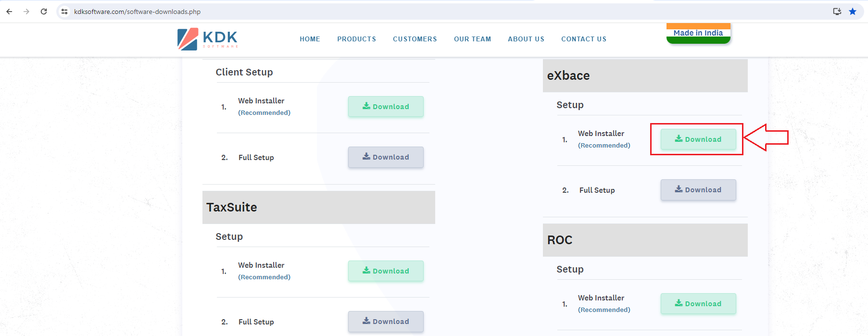
Task: Open the OUR TEAM menu item
Action: click(472, 39)
